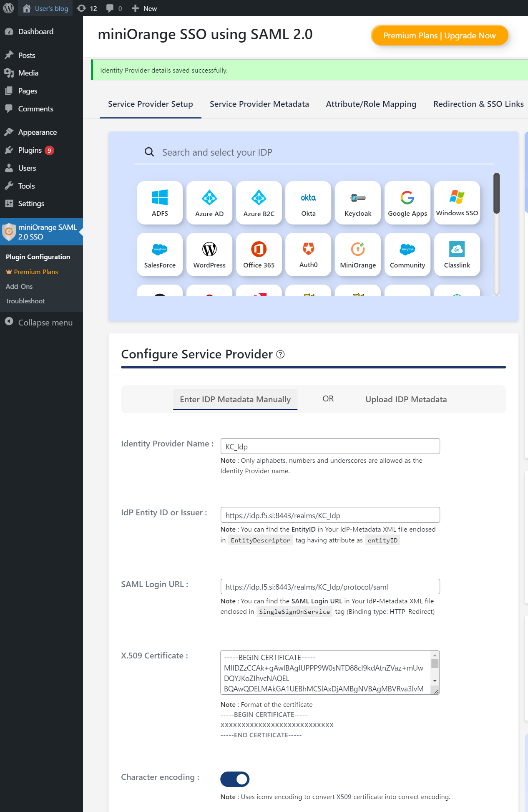Open Troubleshoot submenu link

pyautogui.click(x=25, y=301)
